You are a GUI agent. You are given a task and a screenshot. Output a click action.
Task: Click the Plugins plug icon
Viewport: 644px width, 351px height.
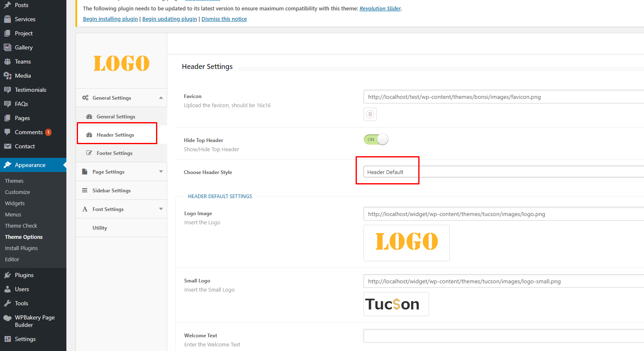pos(7,275)
